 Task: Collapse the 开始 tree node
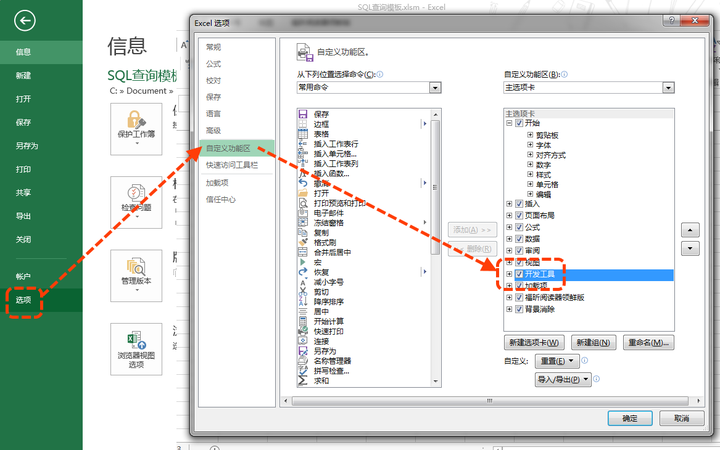click(x=509, y=123)
